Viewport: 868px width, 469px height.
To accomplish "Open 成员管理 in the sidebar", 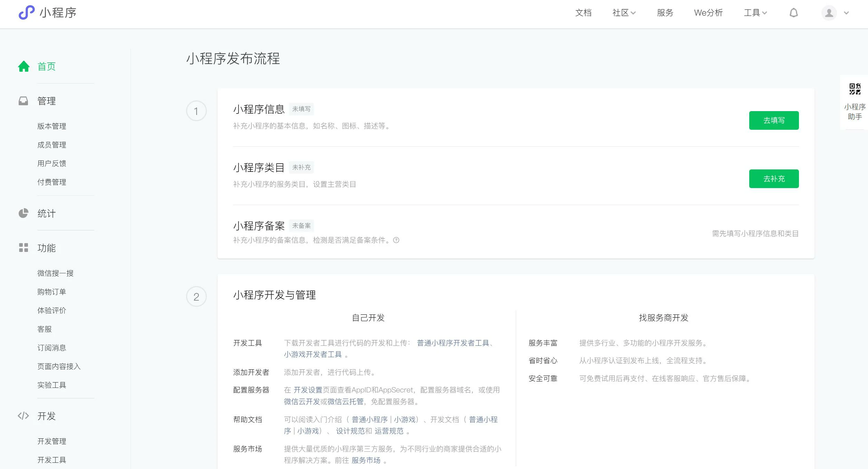I will [52, 145].
